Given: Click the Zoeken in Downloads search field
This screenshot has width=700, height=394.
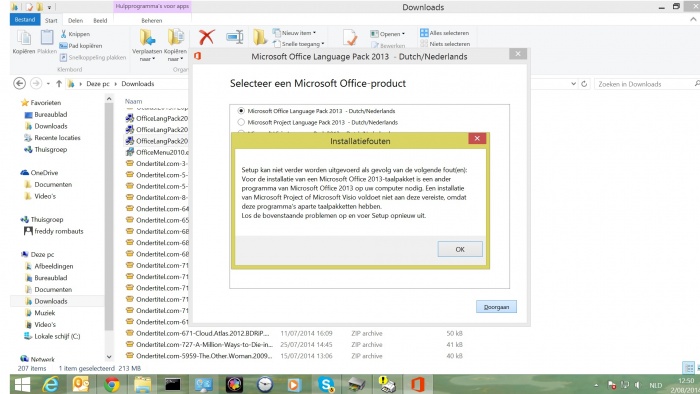Looking at the screenshot, I should 646,84.
